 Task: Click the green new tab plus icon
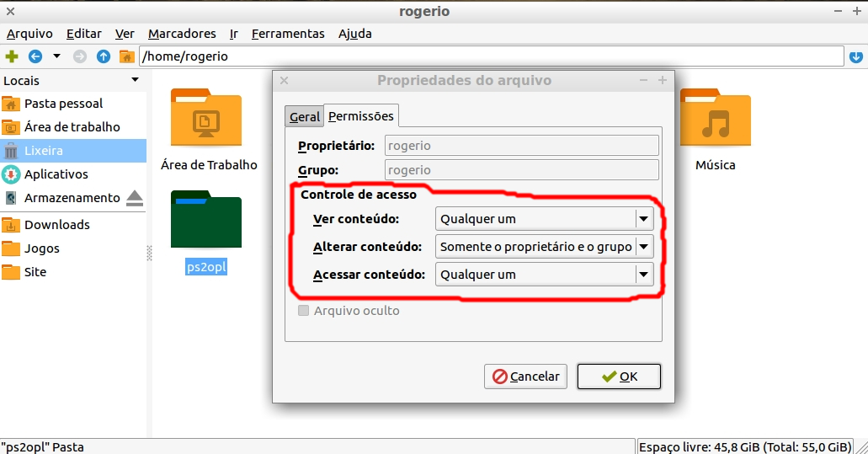(12, 56)
